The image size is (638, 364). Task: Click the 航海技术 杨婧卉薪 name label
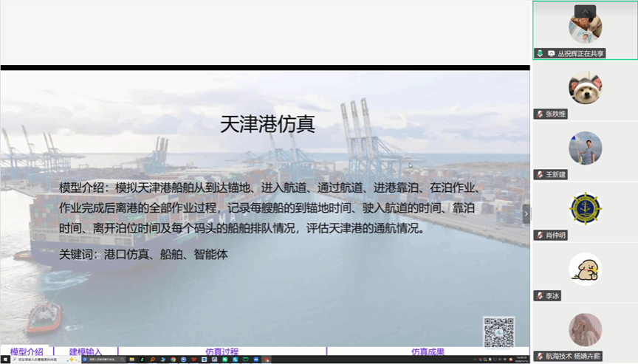[573, 356]
